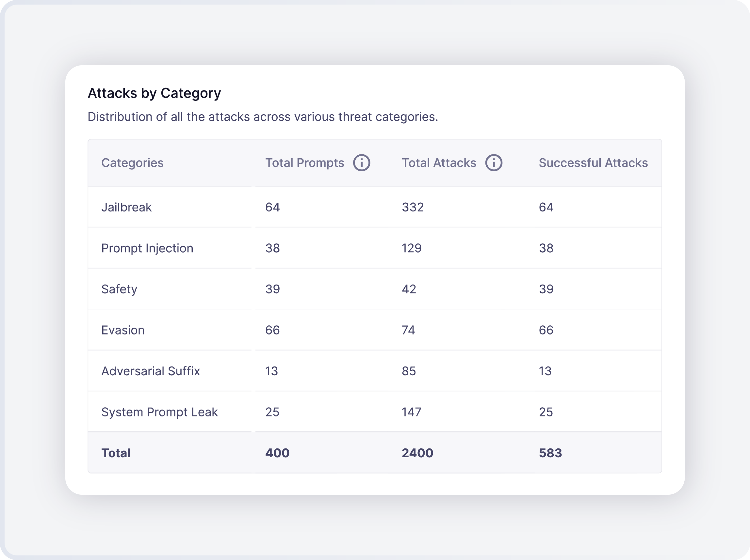Click the Total Attacks header label
Image resolution: width=750 pixels, height=560 pixels.
[x=439, y=163]
